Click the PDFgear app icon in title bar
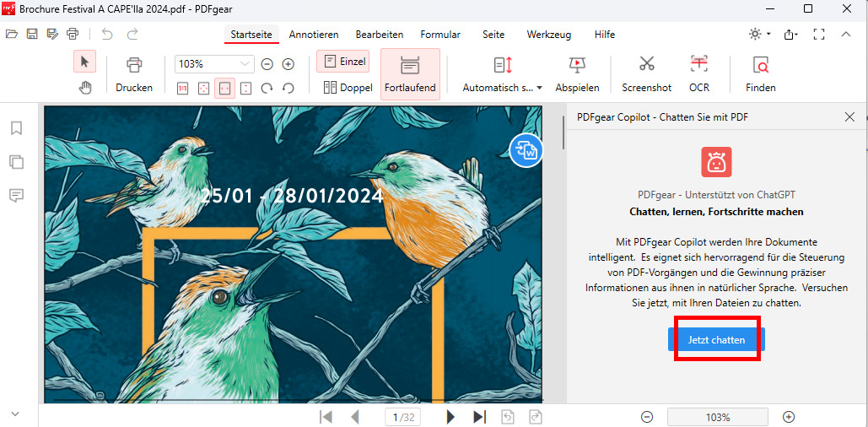Screen dimensions: 868x427 pos(8,8)
